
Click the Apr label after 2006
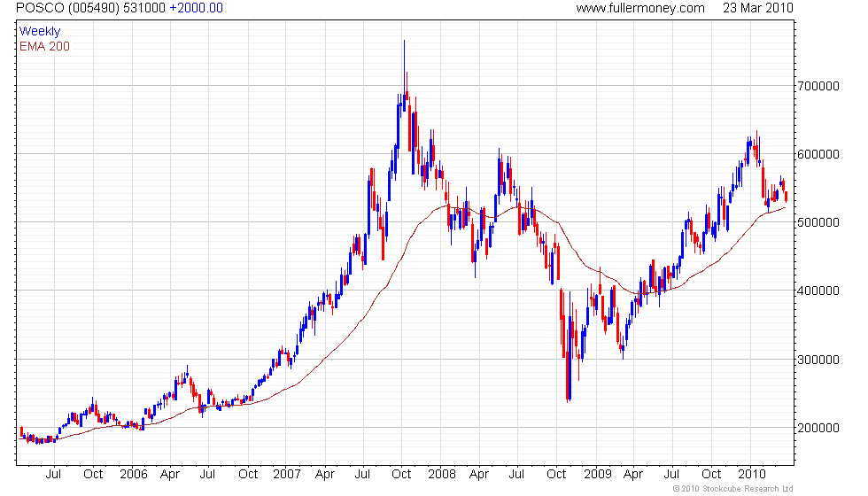coord(170,475)
